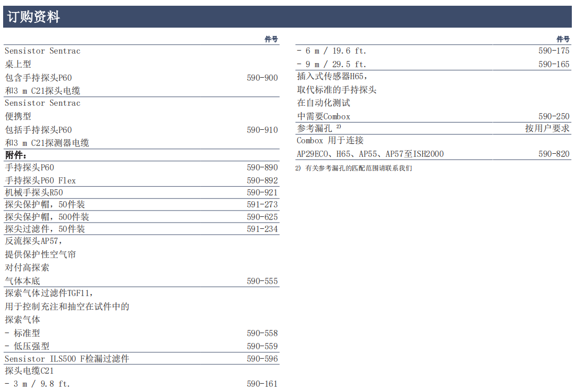This screenshot has height=392, width=576.
Task: Click part number 590-900
Action: [x=262, y=78]
